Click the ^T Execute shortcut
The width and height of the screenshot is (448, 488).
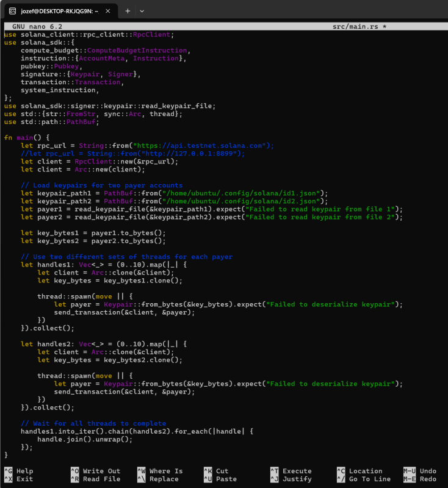(x=291, y=471)
